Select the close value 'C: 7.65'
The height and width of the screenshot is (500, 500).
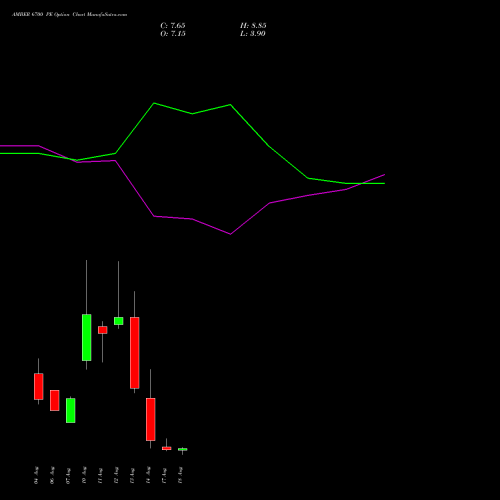tap(173, 26)
